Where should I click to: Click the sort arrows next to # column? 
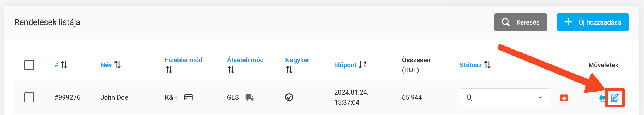click(x=64, y=65)
